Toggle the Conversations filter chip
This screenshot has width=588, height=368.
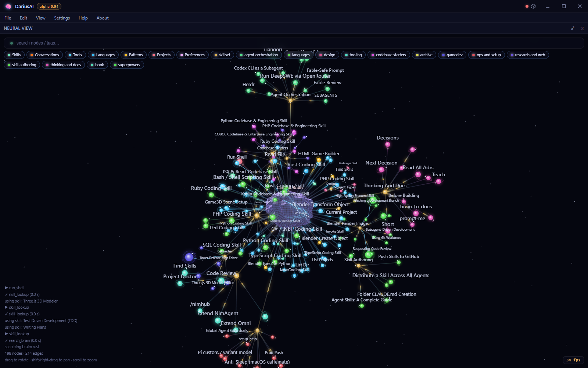[44, 55]
